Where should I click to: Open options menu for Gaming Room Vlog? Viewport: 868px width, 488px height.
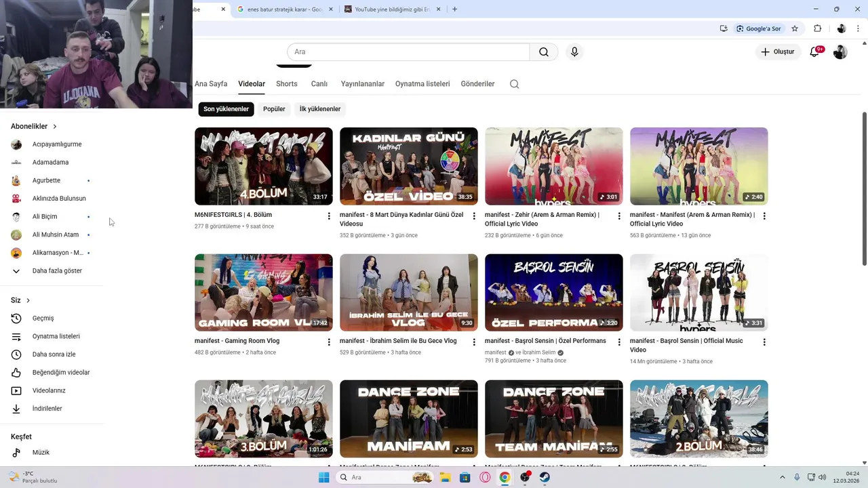329,342
